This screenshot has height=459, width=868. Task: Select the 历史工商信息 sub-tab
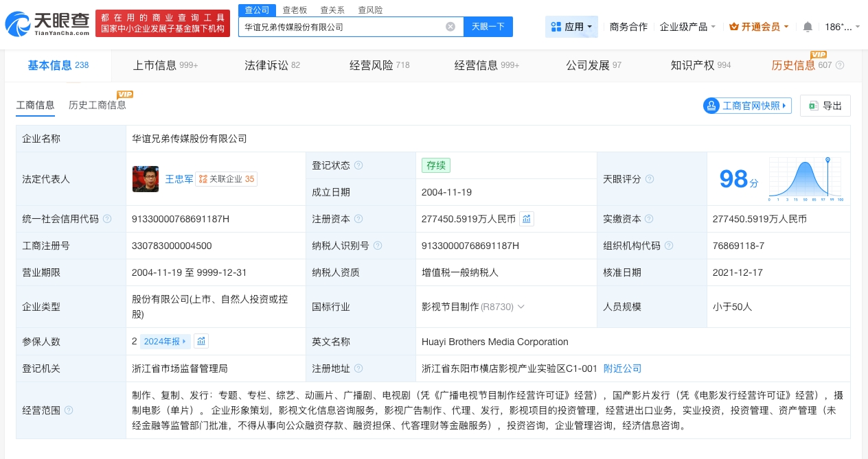pos(98,105)
